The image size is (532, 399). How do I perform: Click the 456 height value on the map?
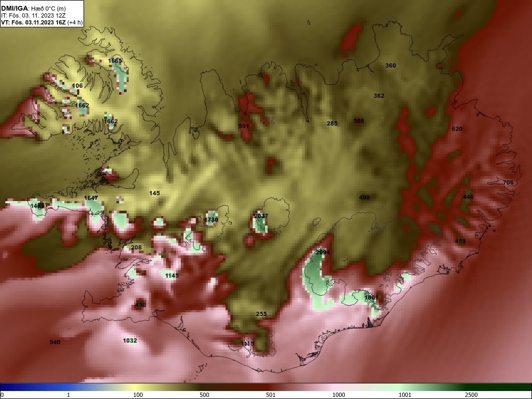click(140, 305)
